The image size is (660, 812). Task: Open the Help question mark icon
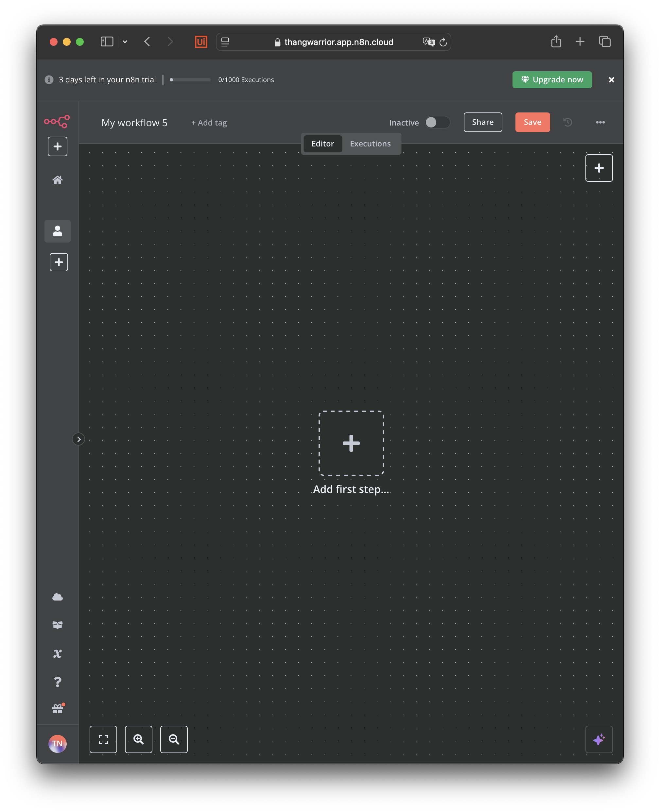(x=58, y=682)
